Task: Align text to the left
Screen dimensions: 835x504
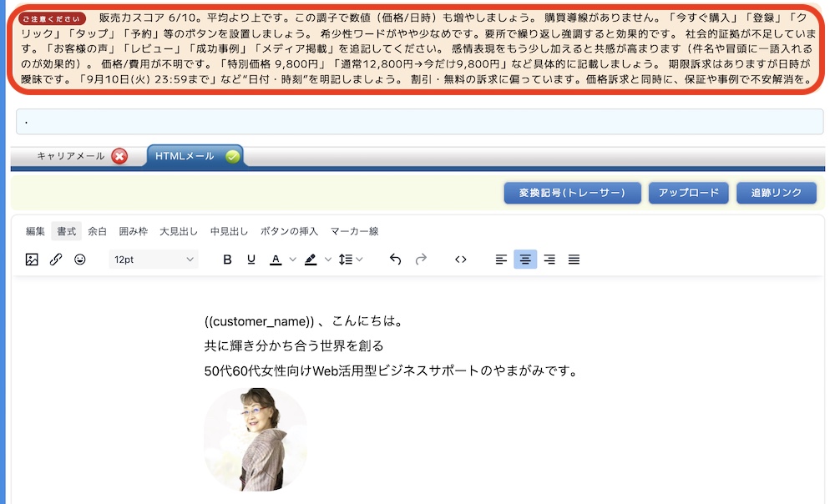Action: coord(501,260)
